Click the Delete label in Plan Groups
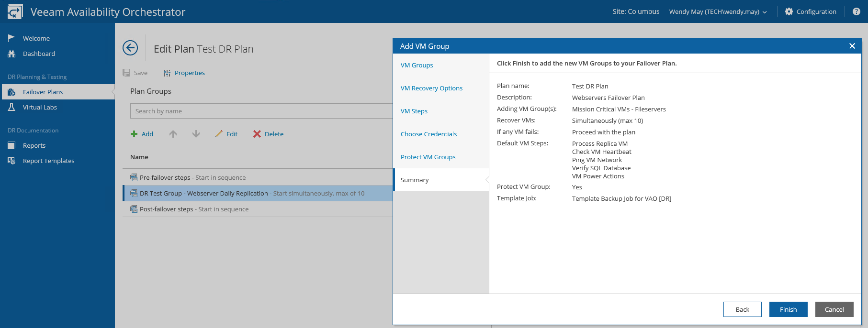The height and width of the screenshot is (328, 868). click(x=274, y=134)
